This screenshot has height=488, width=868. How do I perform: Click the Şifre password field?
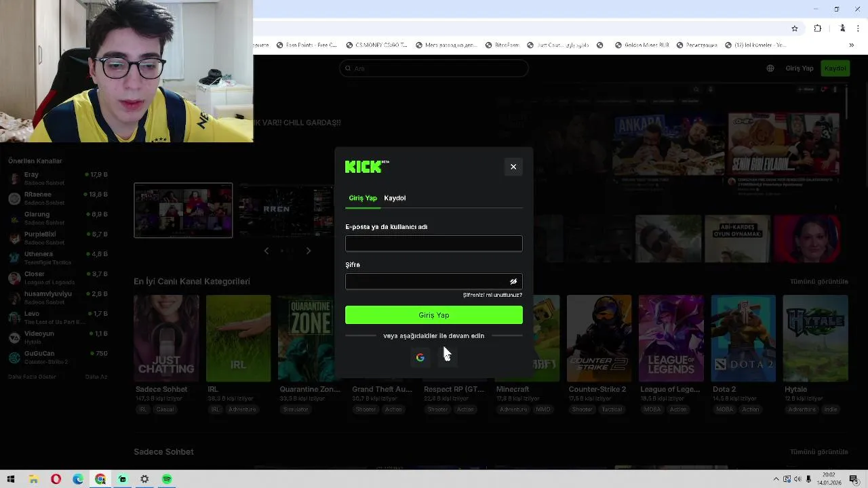tap(434, 281)
